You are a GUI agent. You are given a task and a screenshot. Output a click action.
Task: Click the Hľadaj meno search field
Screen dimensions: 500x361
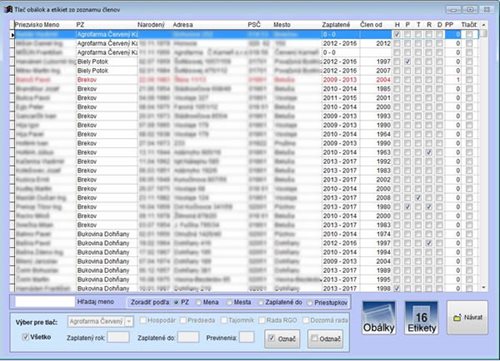[45, 301]
